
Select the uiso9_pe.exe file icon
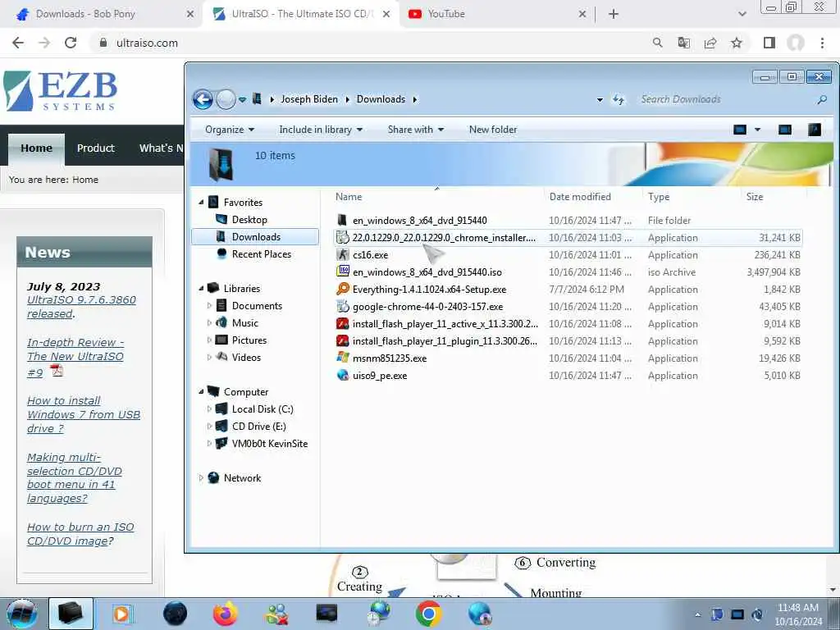343,375
